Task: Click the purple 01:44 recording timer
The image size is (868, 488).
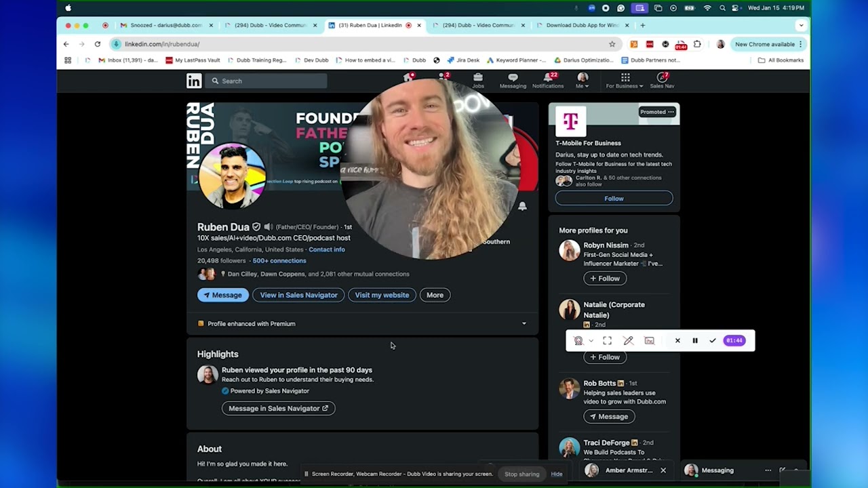Action: [734, 340]
